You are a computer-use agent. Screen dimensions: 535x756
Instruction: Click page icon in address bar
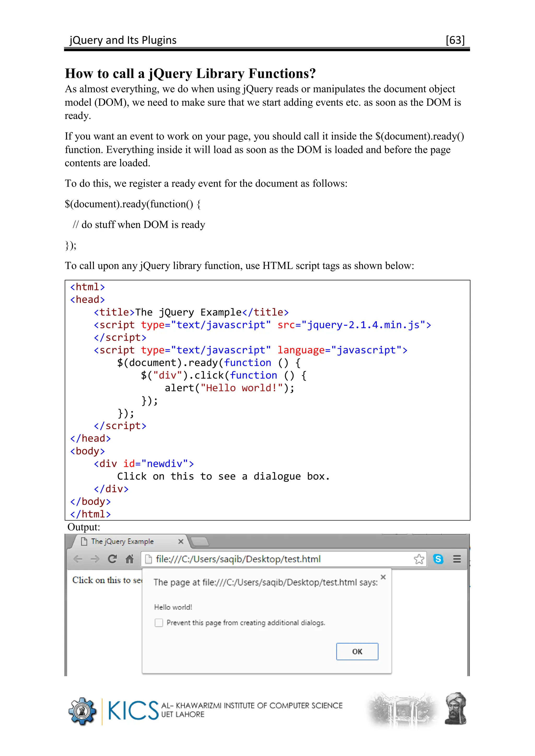149,559
